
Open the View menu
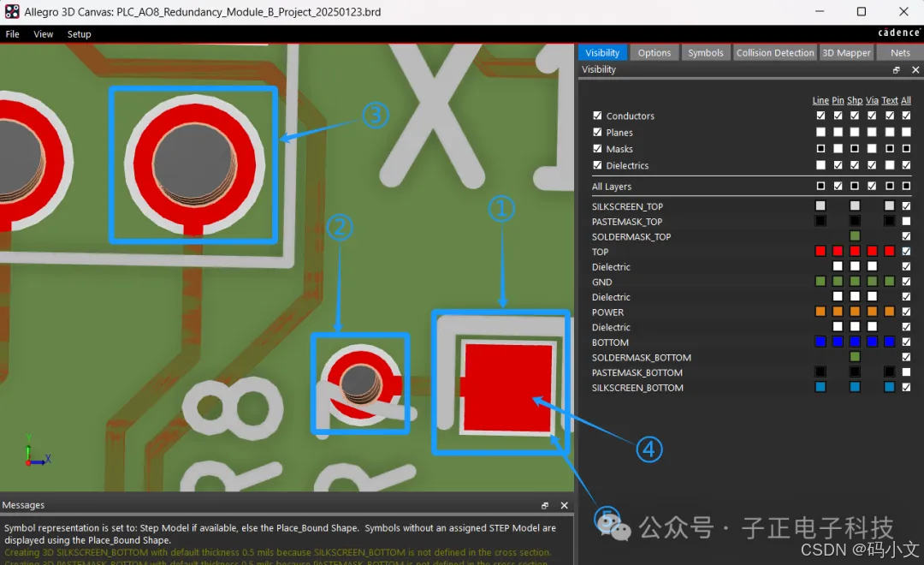coord(43,34)
